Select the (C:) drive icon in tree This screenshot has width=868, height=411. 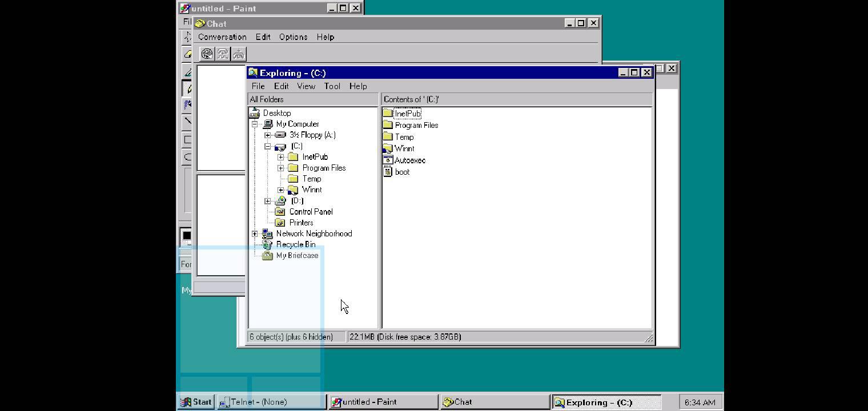(x=280, y=147)
